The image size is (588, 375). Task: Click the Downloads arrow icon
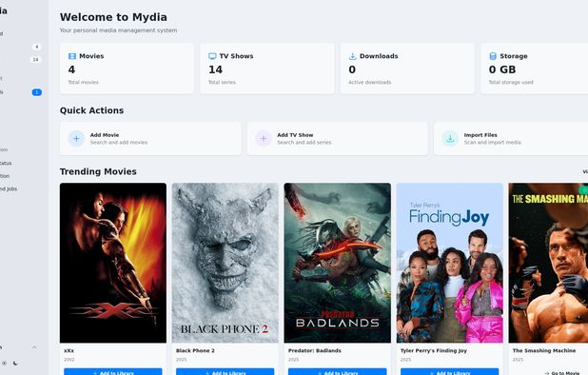[x=352, y=56]
